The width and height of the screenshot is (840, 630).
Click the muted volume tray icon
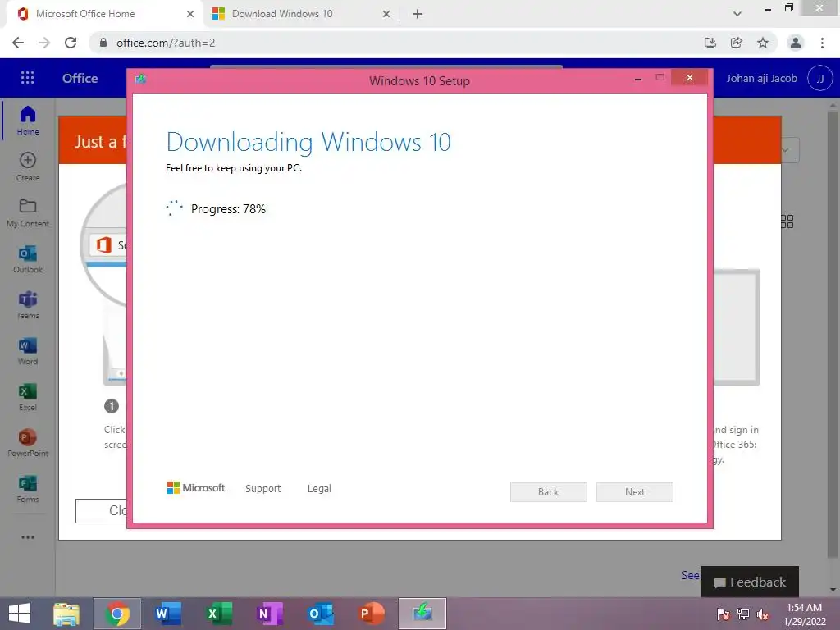coord(762,614)
